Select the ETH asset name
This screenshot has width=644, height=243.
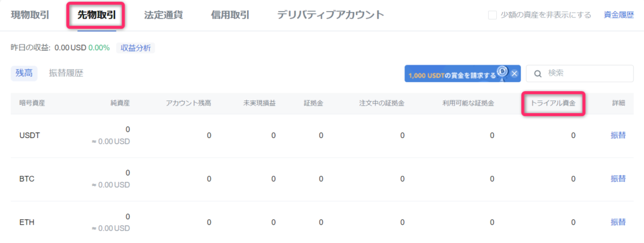point(26,222)
